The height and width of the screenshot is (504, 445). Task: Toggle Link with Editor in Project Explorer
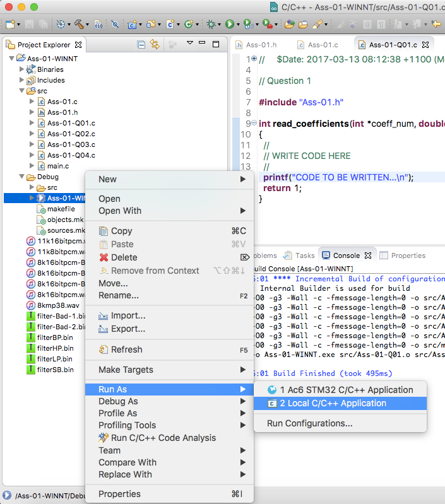tap(155, 45)
